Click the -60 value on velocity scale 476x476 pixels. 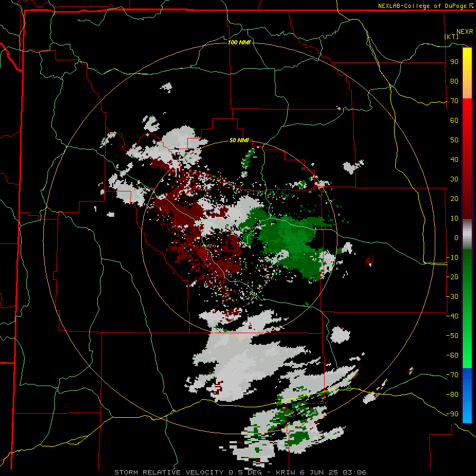tap(452, 355)
